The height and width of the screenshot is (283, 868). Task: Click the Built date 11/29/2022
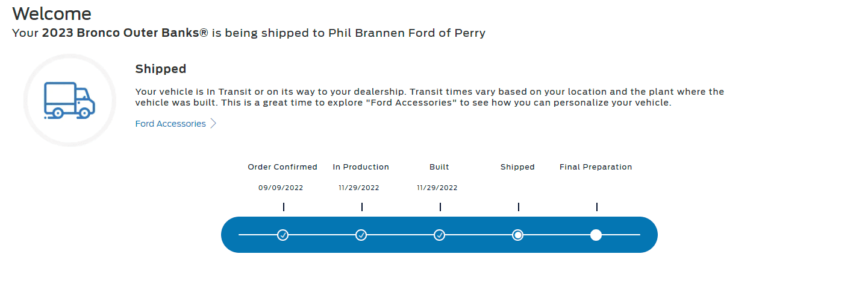(437, 188)
